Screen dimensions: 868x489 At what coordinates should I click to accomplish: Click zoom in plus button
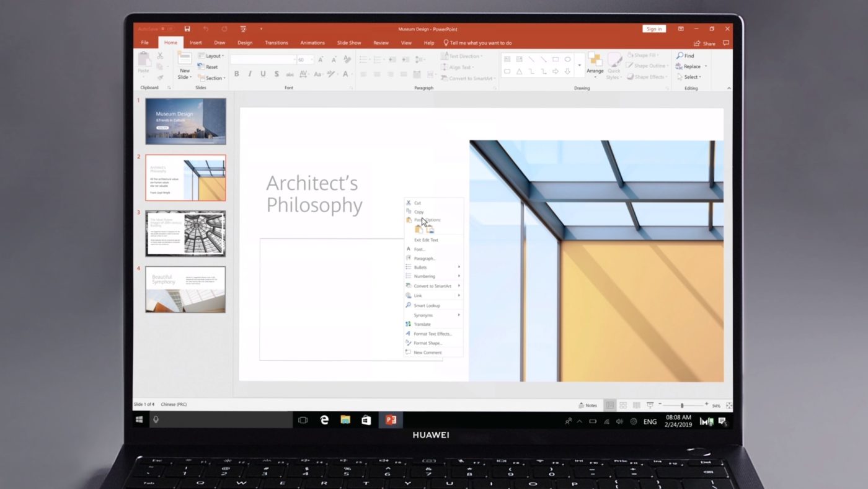pyautogui.click(x=706, y=405)
